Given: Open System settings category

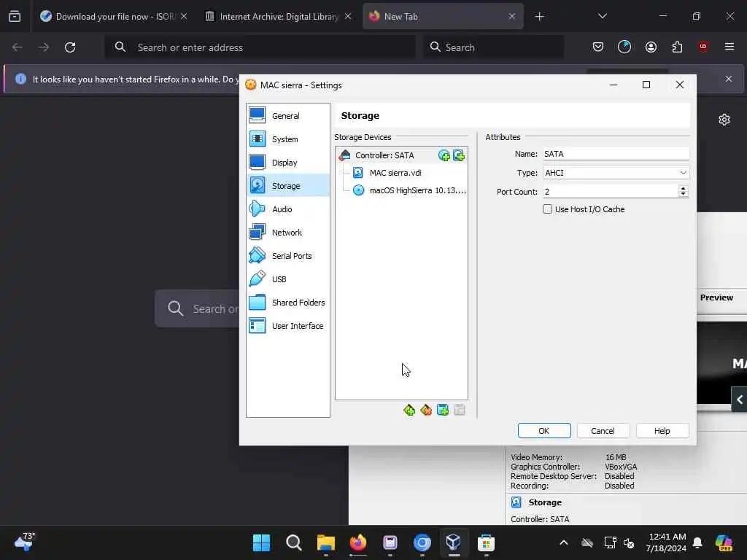Looking at the screenshot, I should pyautogui.click(x=287, y=139).
